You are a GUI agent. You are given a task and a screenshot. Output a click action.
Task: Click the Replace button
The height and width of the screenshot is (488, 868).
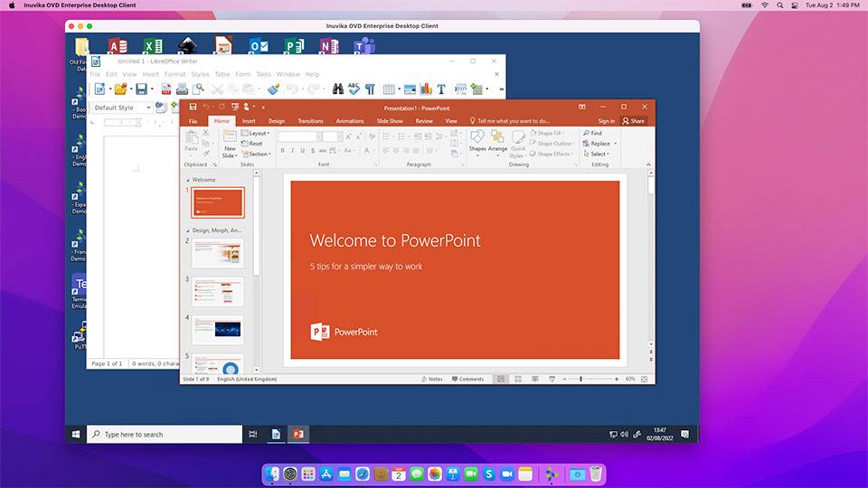point(597,144)
